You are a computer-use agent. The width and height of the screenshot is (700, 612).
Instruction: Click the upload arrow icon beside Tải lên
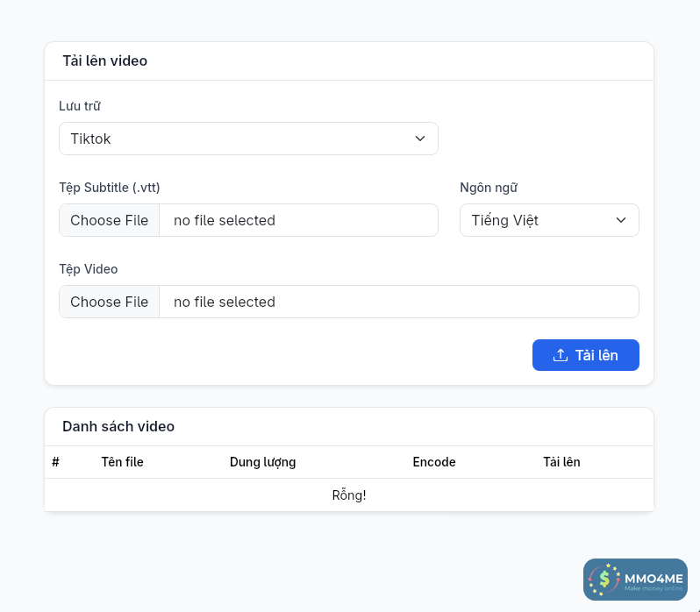tap(561, 355)
